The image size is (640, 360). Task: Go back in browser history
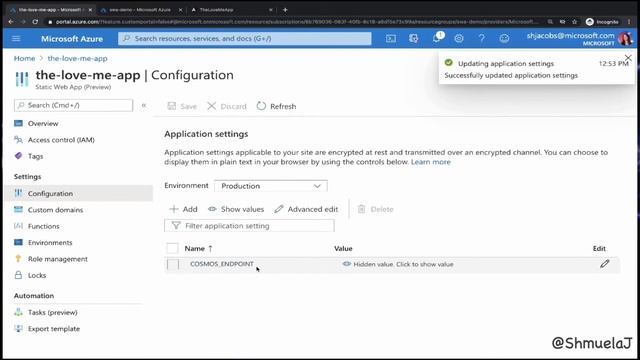tap(11, 22)
